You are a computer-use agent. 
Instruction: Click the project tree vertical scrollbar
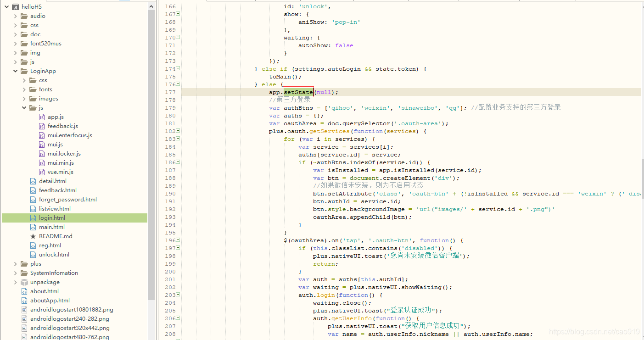151,155
